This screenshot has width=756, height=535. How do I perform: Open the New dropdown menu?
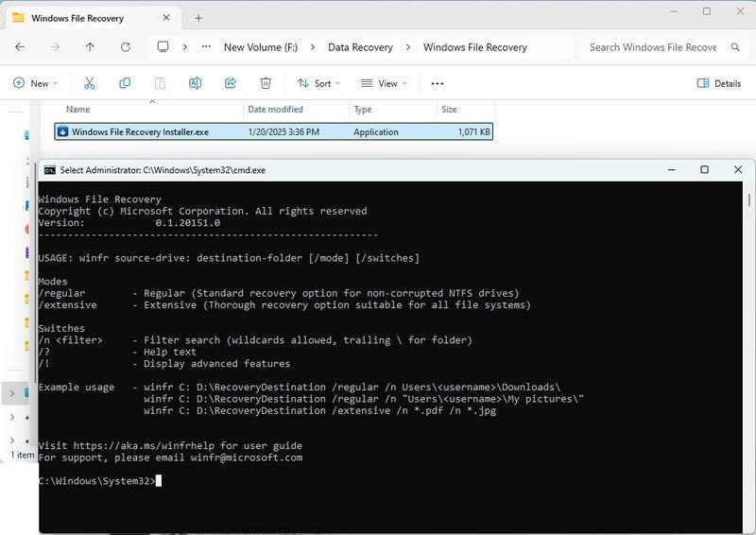pos(35,83)
